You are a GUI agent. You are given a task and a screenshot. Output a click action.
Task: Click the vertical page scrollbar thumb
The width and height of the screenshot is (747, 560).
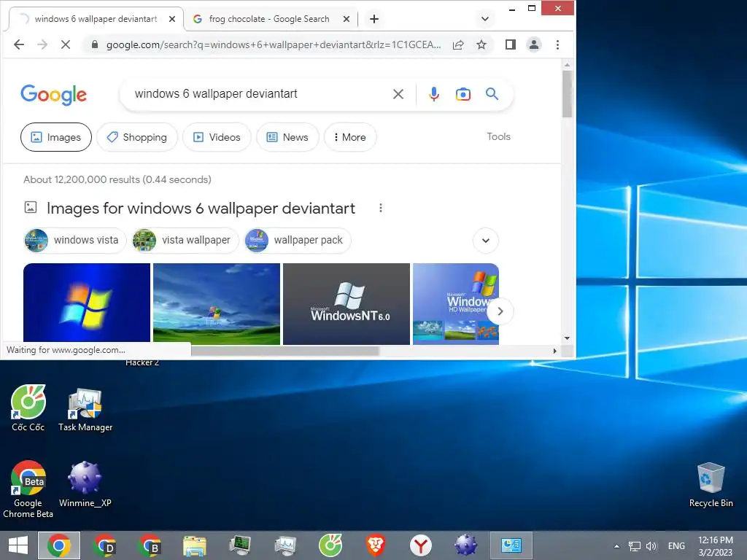coord(567,94)
